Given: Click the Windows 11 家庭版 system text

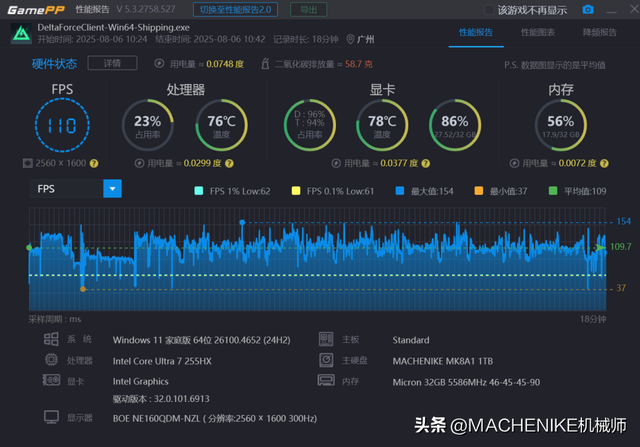Looking at the screenshot, I should coord(202,340).
